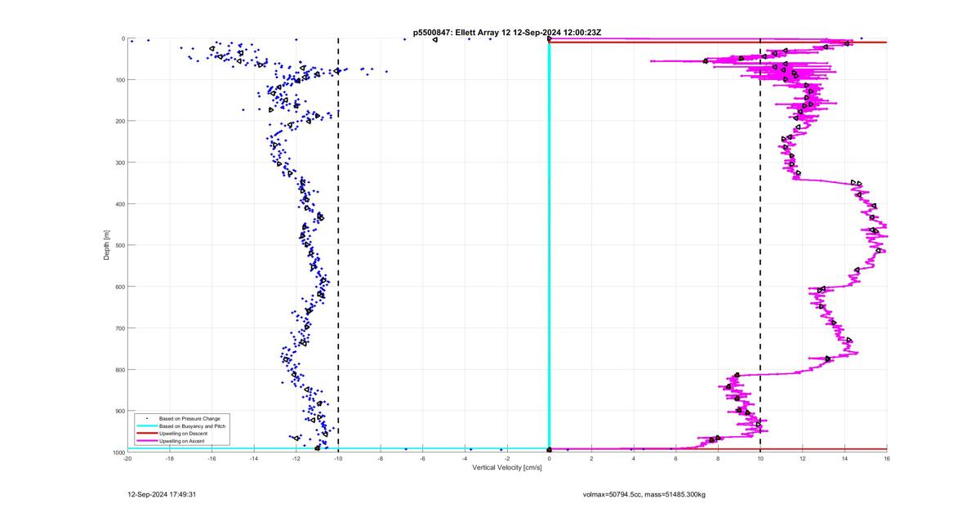980x508 pixels.
Task: Click the 'volmax=50794.5cc, mass=51485.300kg' footer text
Action: point(644,494)
